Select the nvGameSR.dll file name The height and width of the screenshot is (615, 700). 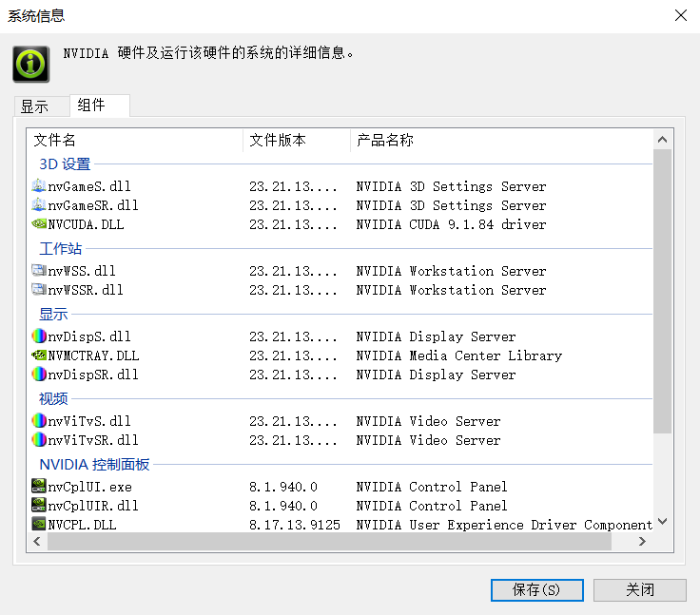93,205
